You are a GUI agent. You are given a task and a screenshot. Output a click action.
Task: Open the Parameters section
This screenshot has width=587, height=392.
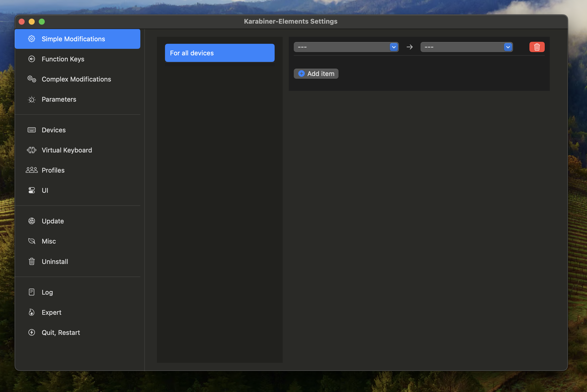tap(59, 99)
